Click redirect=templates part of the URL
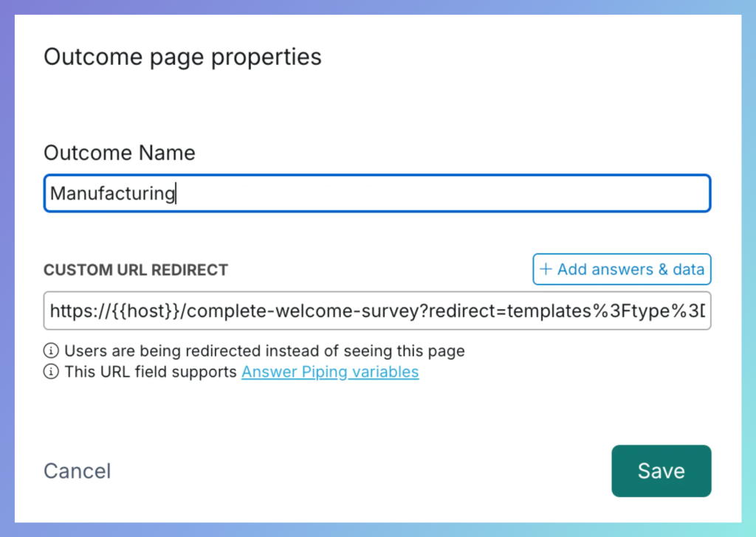The width and height of the screenshot is (756, 537). (x=501, y=311)
